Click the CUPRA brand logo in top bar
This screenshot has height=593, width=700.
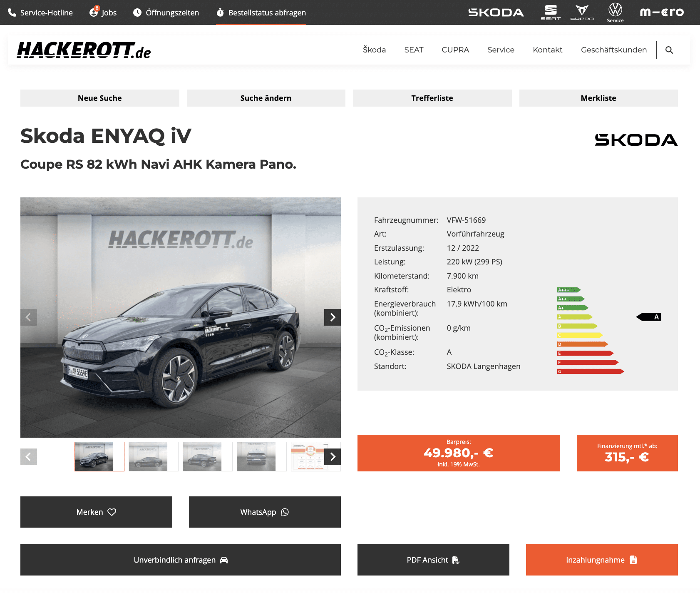click(x=582, y=12)
